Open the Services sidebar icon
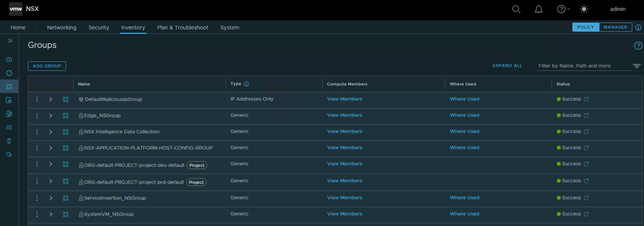Image resolution: width=644 pixels, height=226 pixels. (x=9, y=73)
